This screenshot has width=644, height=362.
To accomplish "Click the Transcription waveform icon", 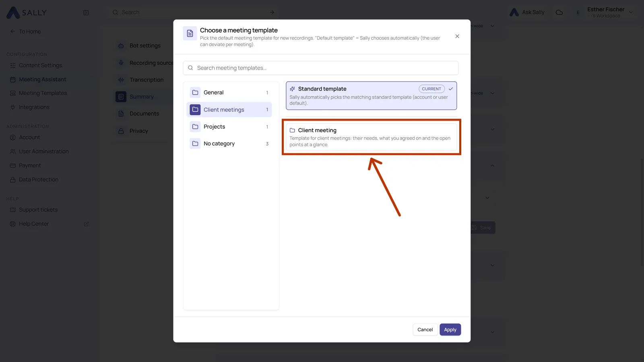I will click(121, 80).
